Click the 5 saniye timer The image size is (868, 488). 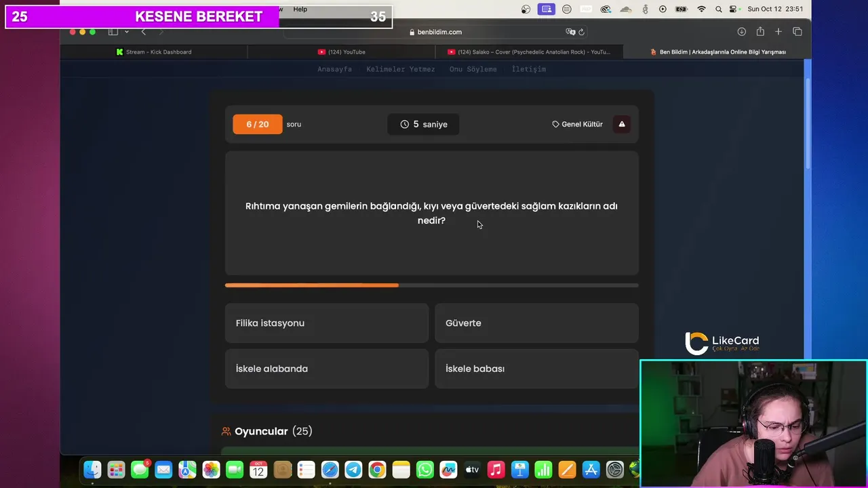click(x=423, y=124)
